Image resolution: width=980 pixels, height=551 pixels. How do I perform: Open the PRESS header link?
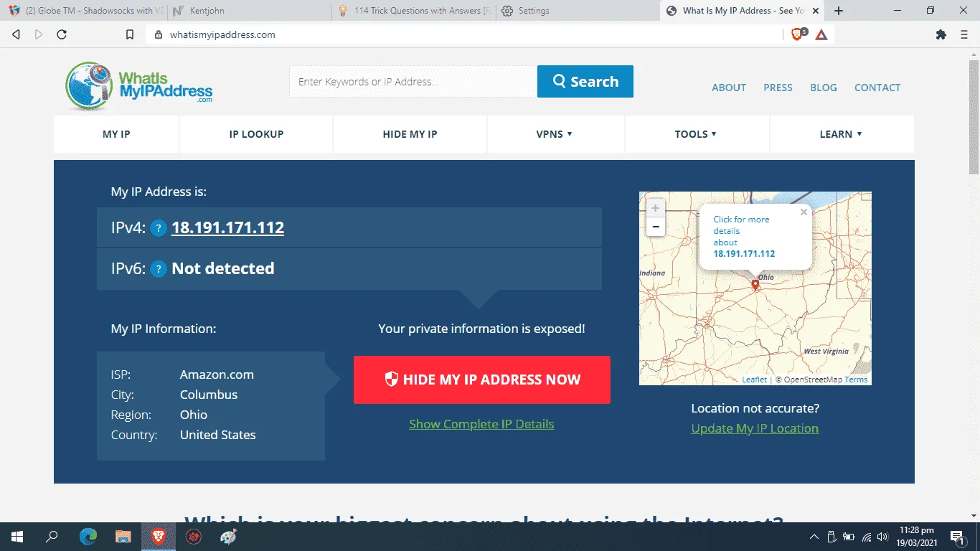coord(778,88)
